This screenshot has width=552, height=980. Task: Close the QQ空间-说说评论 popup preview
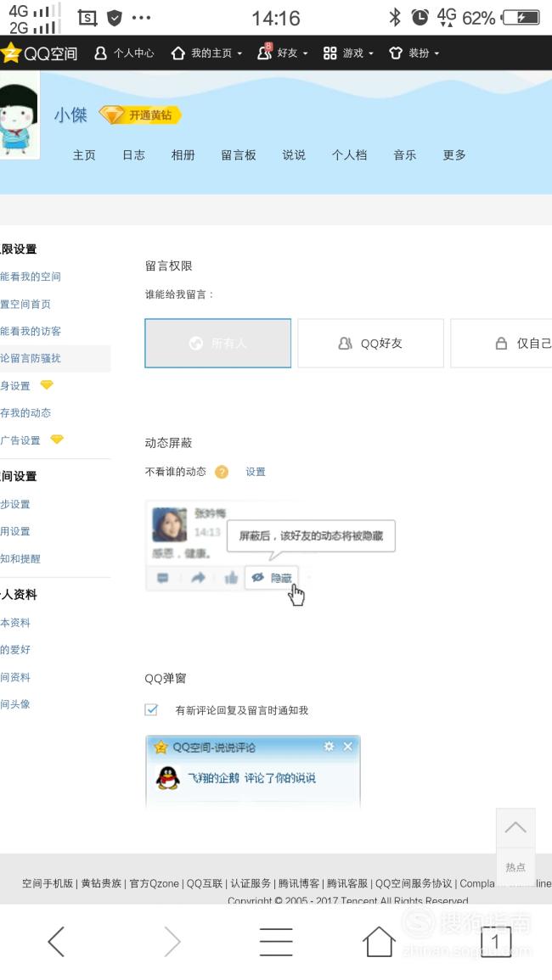(x=348, y=747)
